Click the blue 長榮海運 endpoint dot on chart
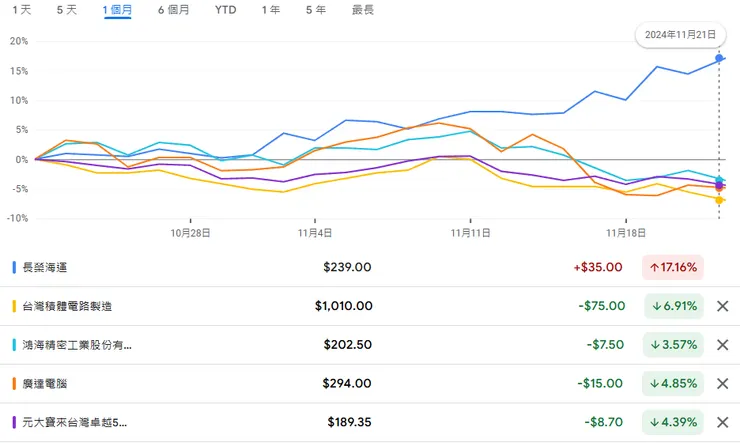This screenshot has height=443, width=740. click(x=720, y=59)
